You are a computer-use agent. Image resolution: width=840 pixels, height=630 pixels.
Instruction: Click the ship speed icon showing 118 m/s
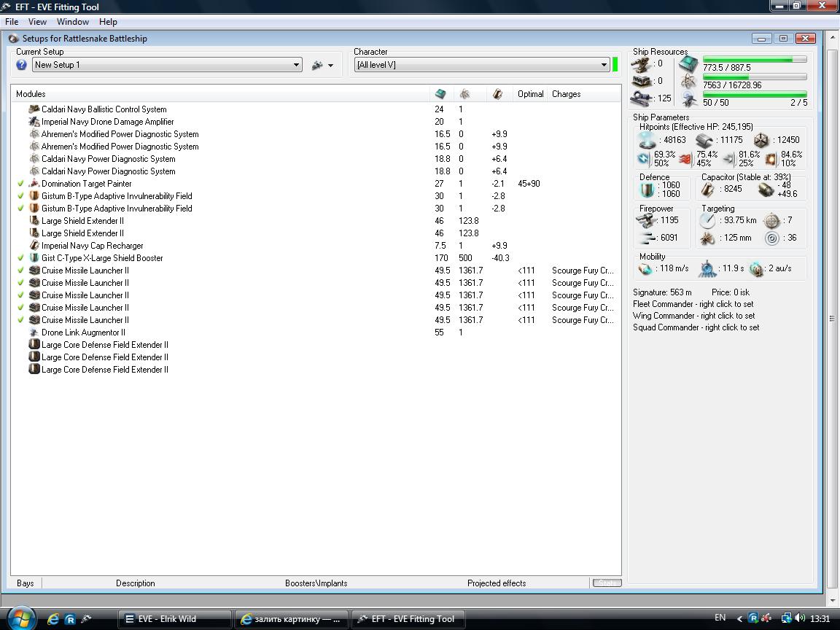[x=645, y=269]
